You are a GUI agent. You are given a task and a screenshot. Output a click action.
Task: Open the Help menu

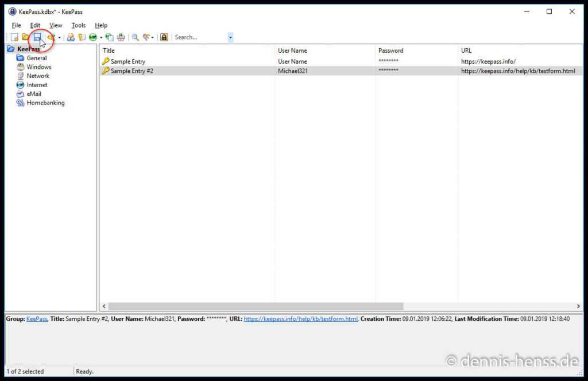[101, 25]
